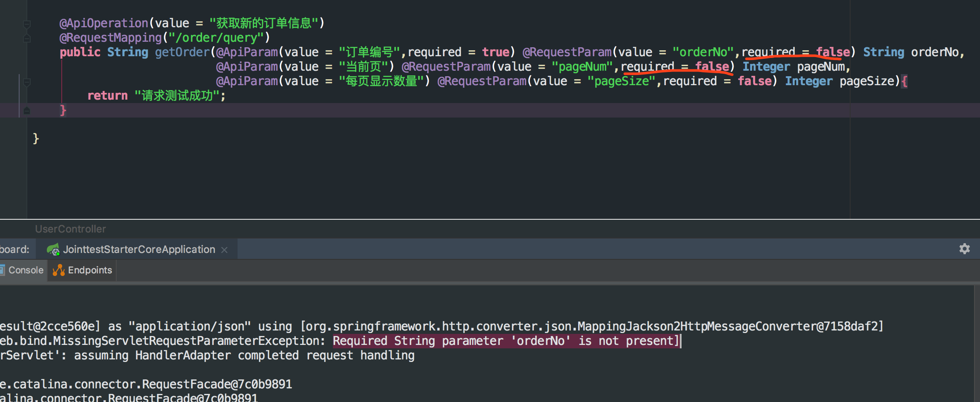The image size is (980, 402).
Task: Collapse the @RequestMapping gutter fold arrow
Action: pyautogui.click(x=26, y=38)
